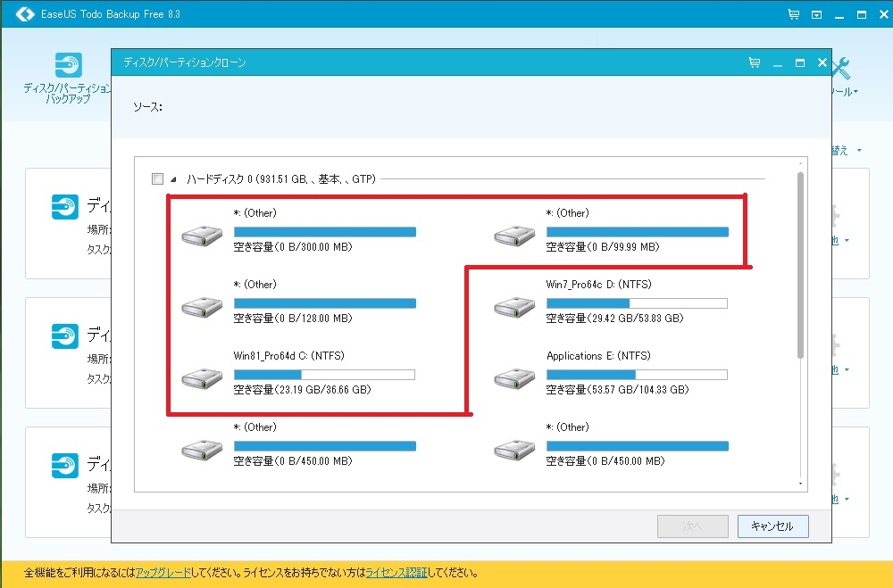Image resolution: width=893 pixels, height=588 pixels.
Task: Click the Applications E: (NTFS) label
Action: 598,356
